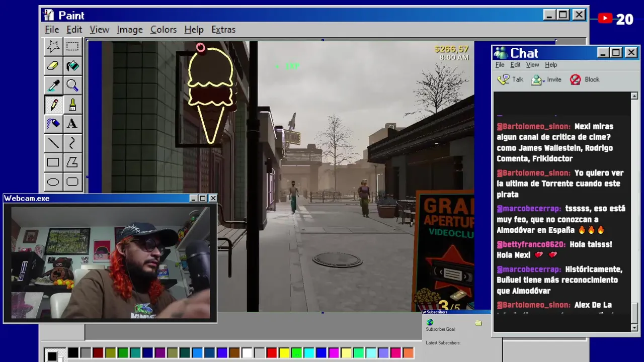Image resolution: width=644 pixels, height=362 pixels.
Task: Click the $266,57 money counter
Action: click(451, 49)
